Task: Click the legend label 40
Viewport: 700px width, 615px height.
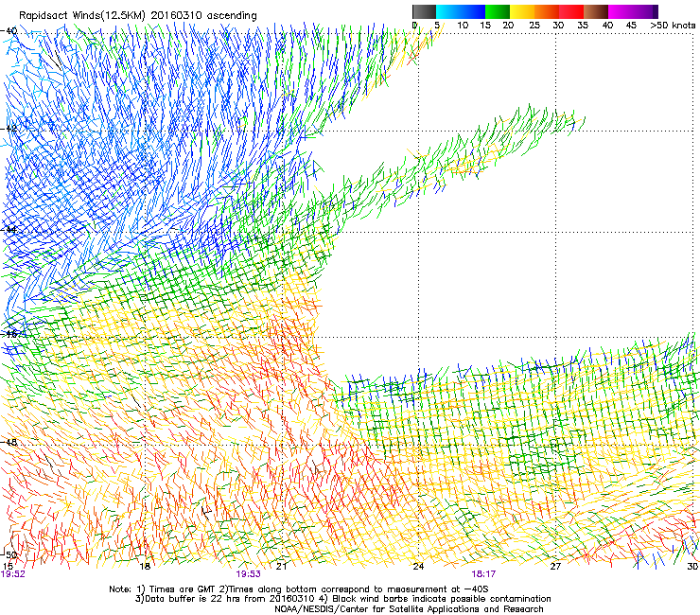Action: pyautogui.click(x=607, y=25)
